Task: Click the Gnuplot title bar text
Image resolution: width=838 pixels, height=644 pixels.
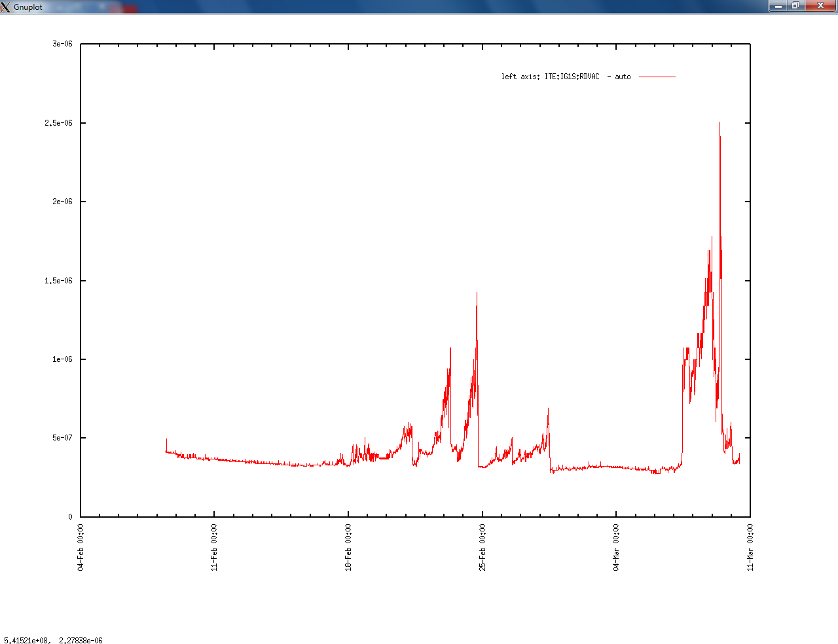Action: [28, 7]
